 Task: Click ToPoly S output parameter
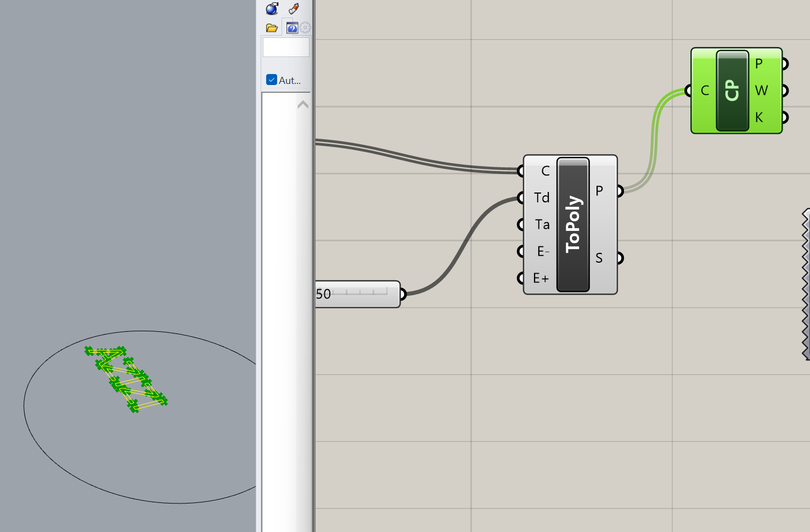coord(599,258)
